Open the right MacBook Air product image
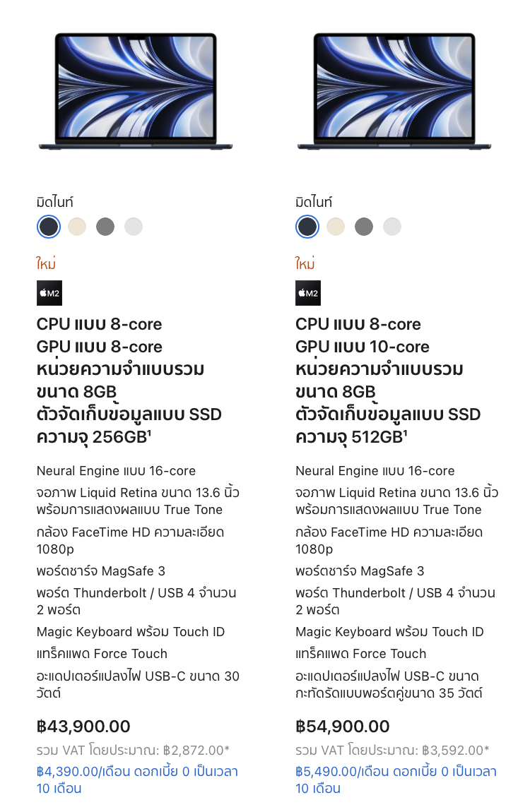Viewport: 530px width, 812px height. [394, 92]
